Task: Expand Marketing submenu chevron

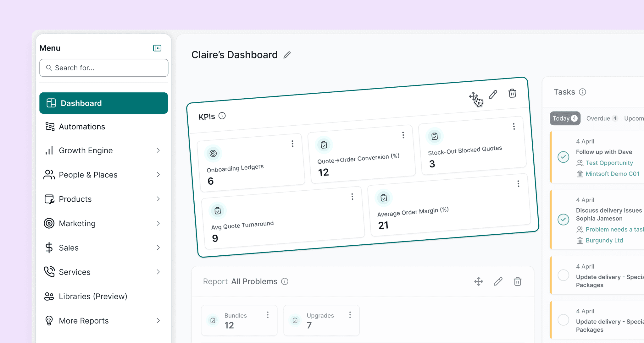Action: 158,223
